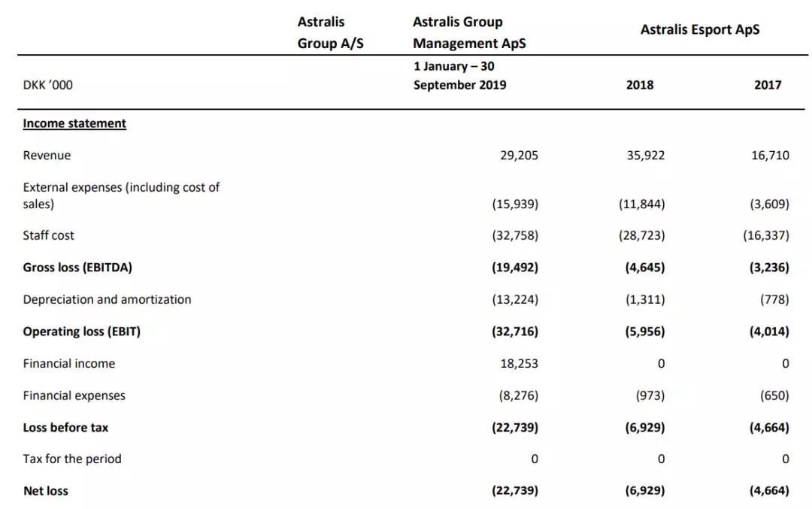This screenshot has width=812, height=509.
Task: Click the Operating loss (EBIT) label
Action: [81, 332]
